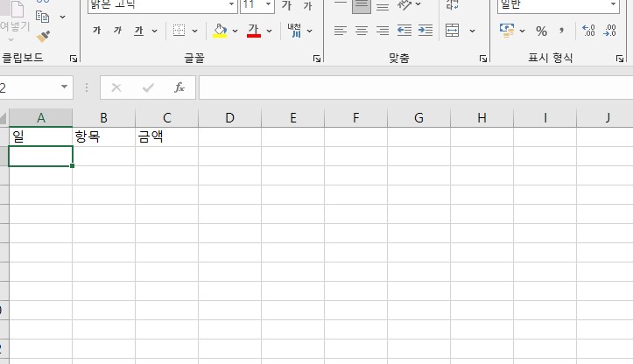Screen dimensions: 633x364
Task: Toggle bold formatting (first 가 button)
Action: pyautogui.click(x=96, y=31)
